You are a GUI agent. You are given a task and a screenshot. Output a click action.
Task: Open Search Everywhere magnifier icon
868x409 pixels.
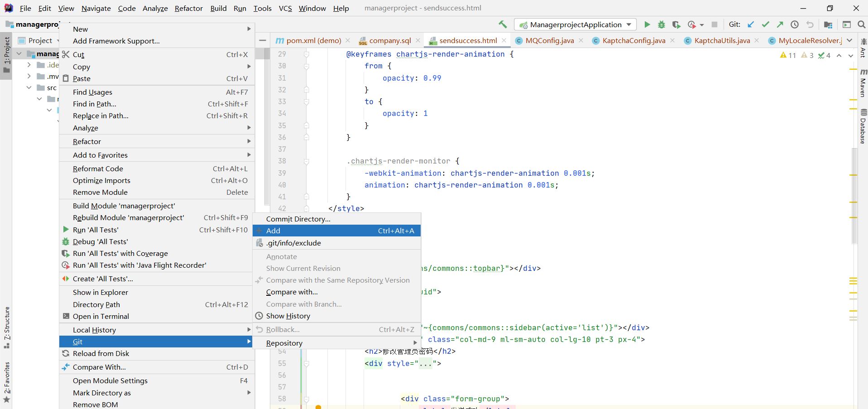862,24
